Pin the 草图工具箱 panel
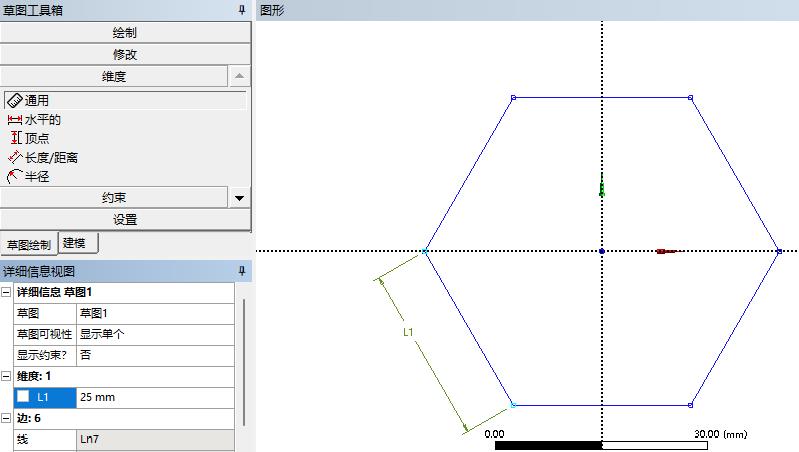Image resolution: width=799 pixels, height=452 pixels. pos(242,10)
